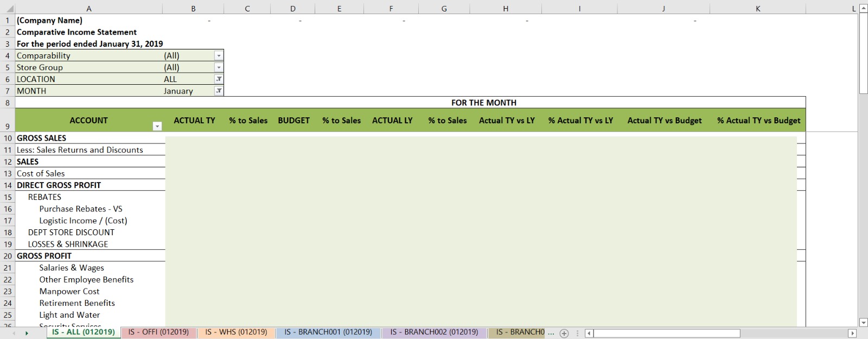Select column H header

coord(506,9)
